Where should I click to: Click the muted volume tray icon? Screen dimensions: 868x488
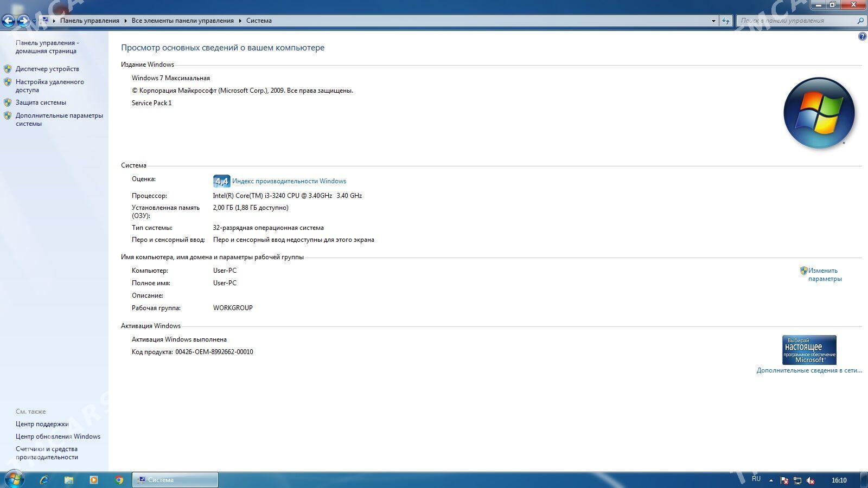point(810,480)
